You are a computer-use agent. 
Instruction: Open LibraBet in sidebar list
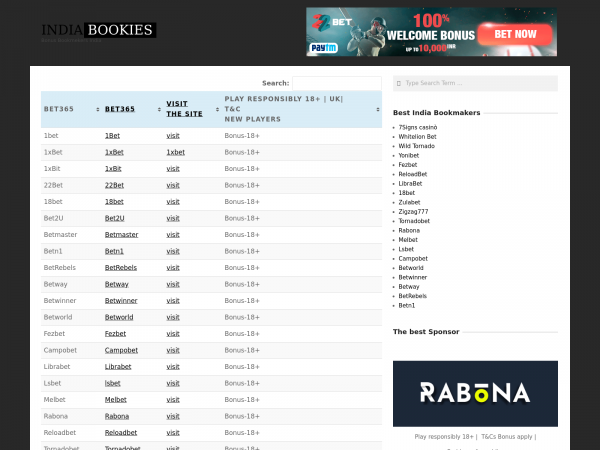tap(410, 183)
